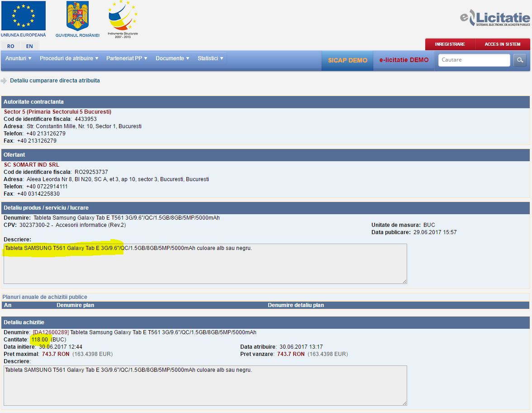Click the Data initiere value 30.06.2017 12:44
The image size is (532, 413).
click(61, 347)
